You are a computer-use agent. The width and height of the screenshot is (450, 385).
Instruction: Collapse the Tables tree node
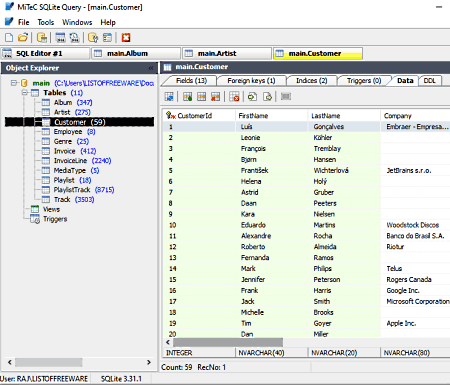pos(25,92)
